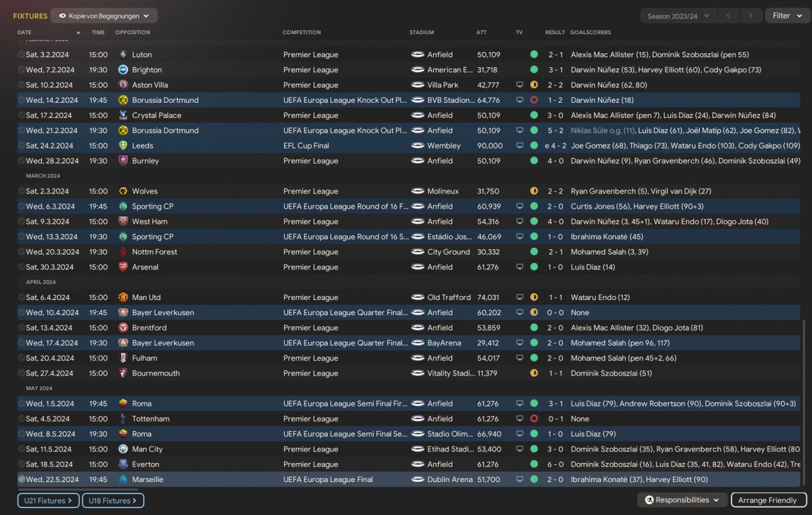Click the Man Utd club badge
812x515 pixels.
123,297
